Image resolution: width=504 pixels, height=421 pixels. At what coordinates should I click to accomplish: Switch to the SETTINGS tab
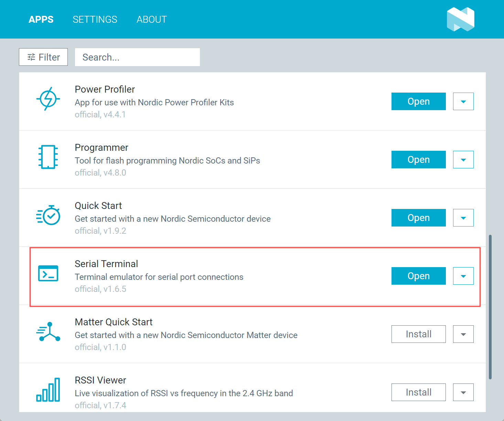(x=95, y=19)
